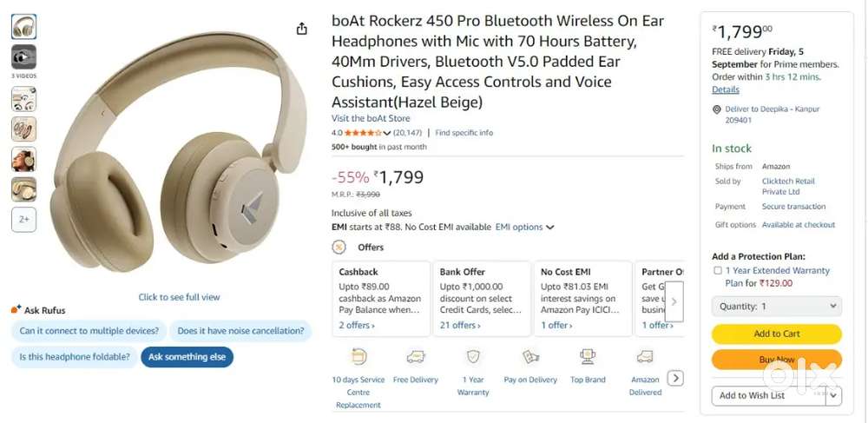868x423 pixels.
Task: Select the Cashback offer card
Action: point(380,299)
